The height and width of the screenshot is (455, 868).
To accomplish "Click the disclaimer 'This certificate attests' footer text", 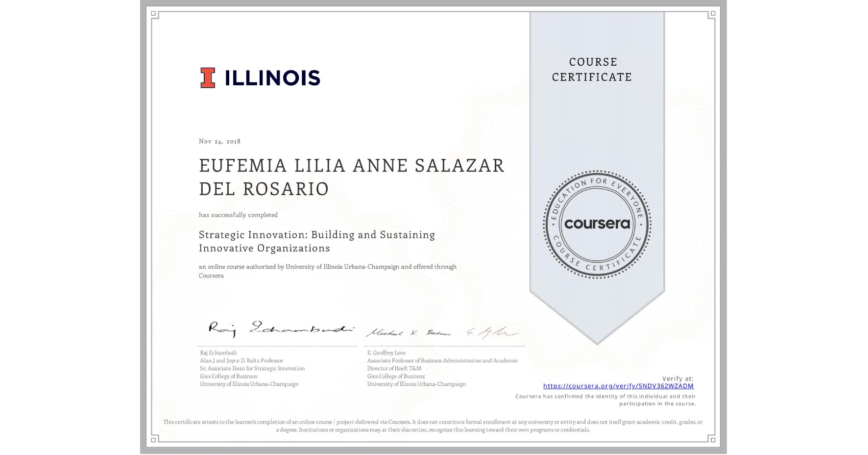I will [433, 426].
